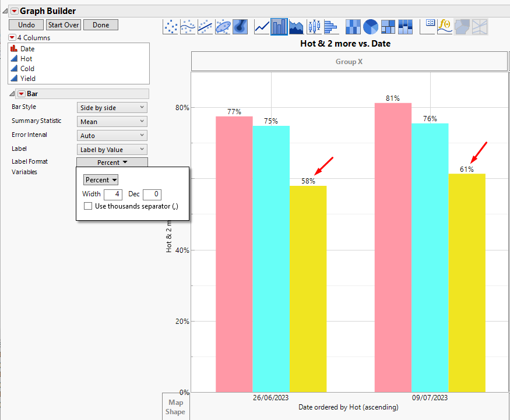Select the Parallel element icon
Screen dimensions: 510x420
pos(480,27)
